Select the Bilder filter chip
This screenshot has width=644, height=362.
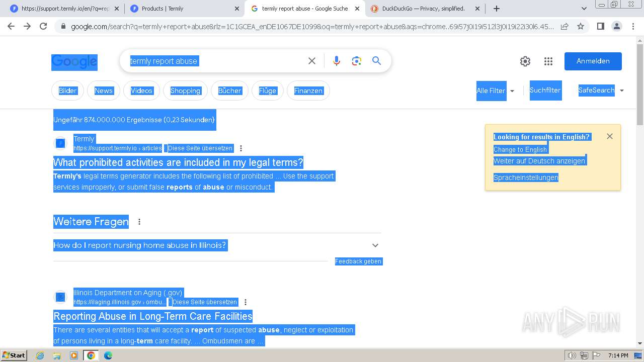pyautogui.click(x=68, y=90)
